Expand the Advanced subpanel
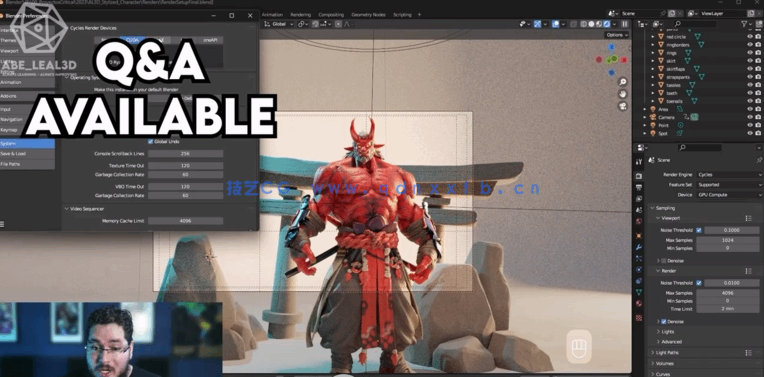Viewport: 764px width, 377px height. (658, 341)
